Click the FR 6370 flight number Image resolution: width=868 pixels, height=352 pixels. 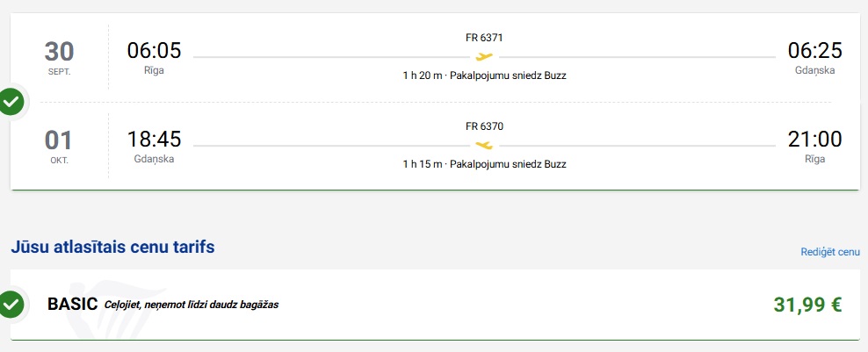484,126
